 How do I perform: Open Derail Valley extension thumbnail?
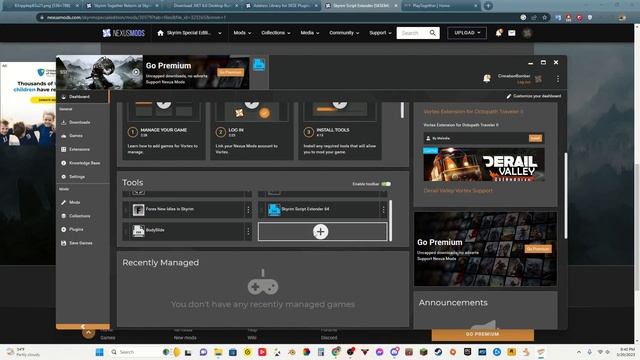pyautogui.click(x=484, y=164)
